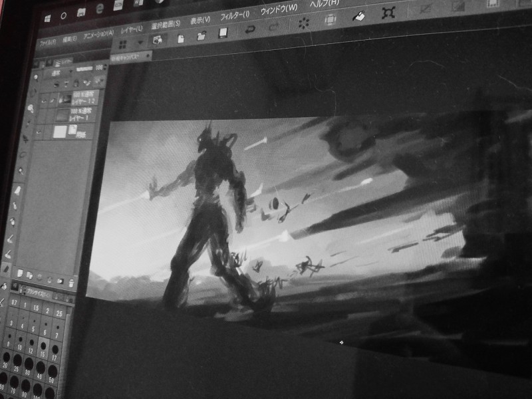Open the 表示(V) menu

tap(200, 20)
